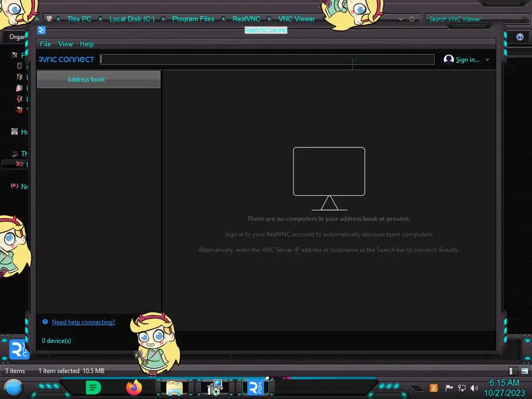Screen dimensions: 532x399
Task: Click the Organize button in Explorer
Action: (17, 37)
